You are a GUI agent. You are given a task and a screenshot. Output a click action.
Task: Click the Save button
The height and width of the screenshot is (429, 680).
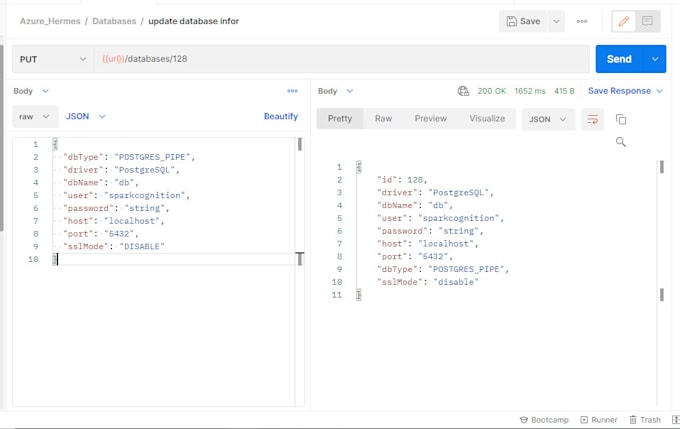(523, 21)
